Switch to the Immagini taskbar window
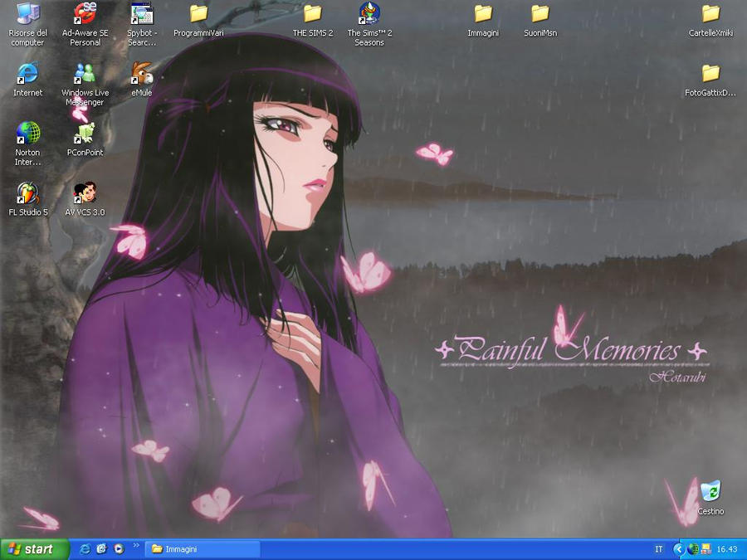The height and width of the screenshot is (560, 747). coord(203,549)
